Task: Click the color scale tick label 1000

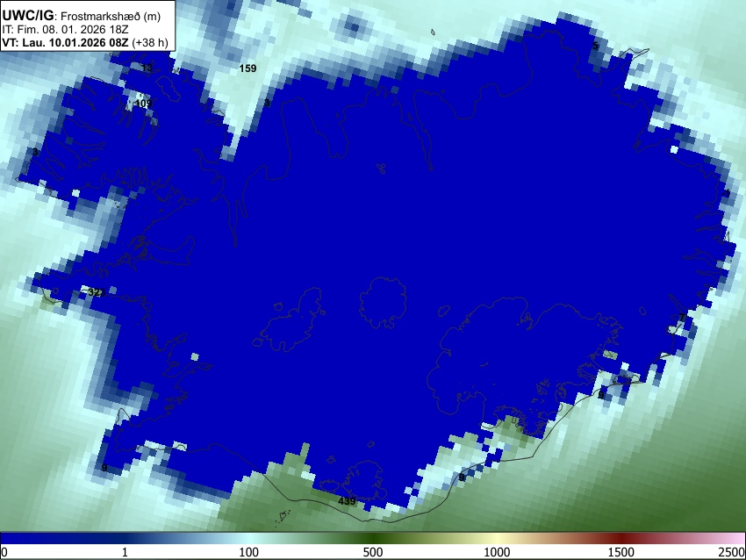Action: click(497, 552)
